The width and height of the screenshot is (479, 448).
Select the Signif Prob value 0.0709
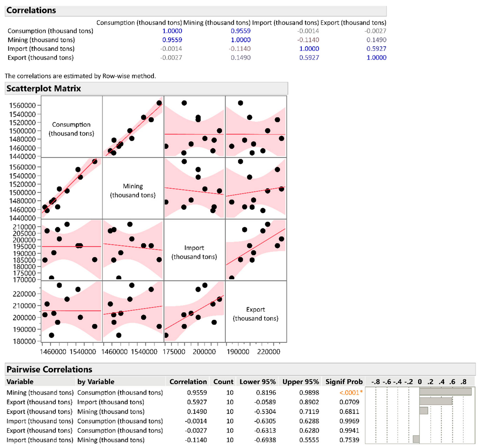coord(349,402)
